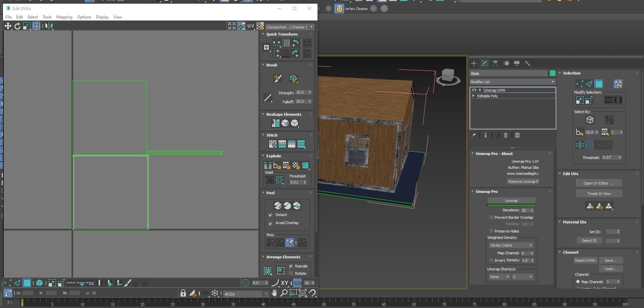The height and width of the screenshot is (308, 644).
Task: Collapse the Quick Transform rollout
Action: (x=263, y=34)
